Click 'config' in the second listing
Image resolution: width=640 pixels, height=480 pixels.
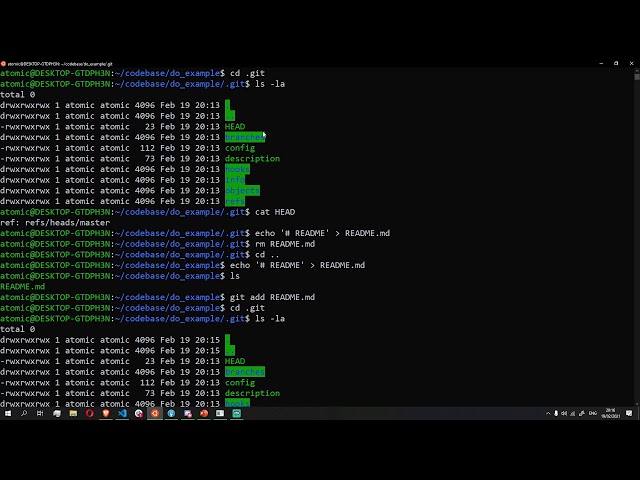click(x=240, y=382)
